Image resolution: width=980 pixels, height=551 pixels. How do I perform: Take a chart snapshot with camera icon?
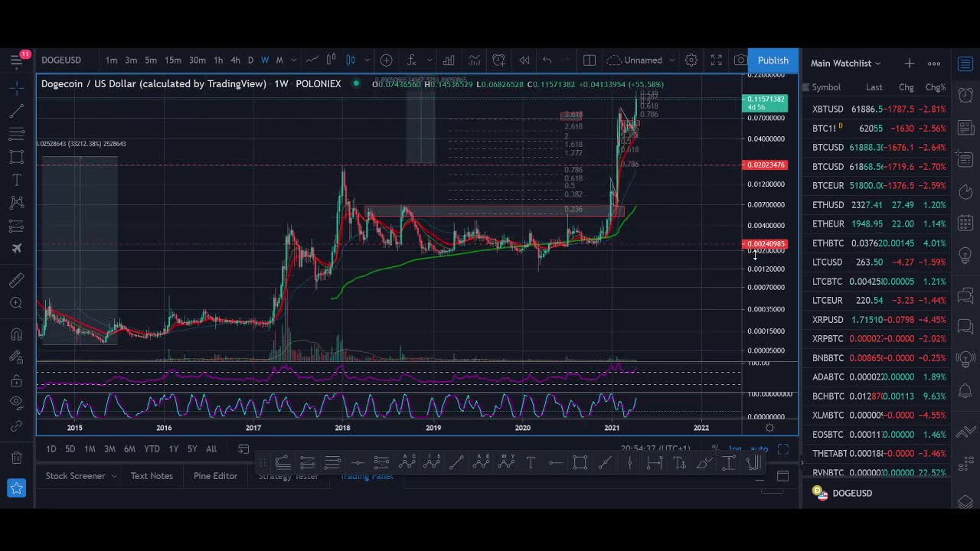[740, 60]
